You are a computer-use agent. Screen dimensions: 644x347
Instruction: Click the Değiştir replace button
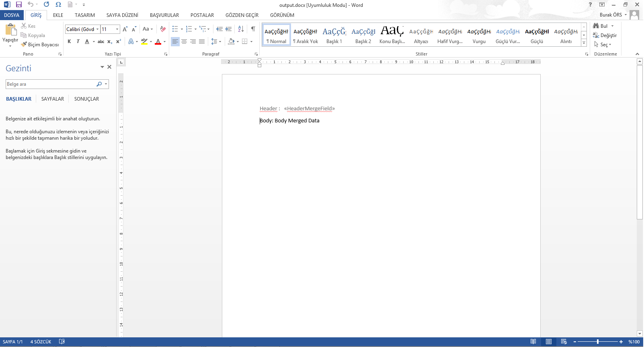pyautogui.click(x=605, y=35)
